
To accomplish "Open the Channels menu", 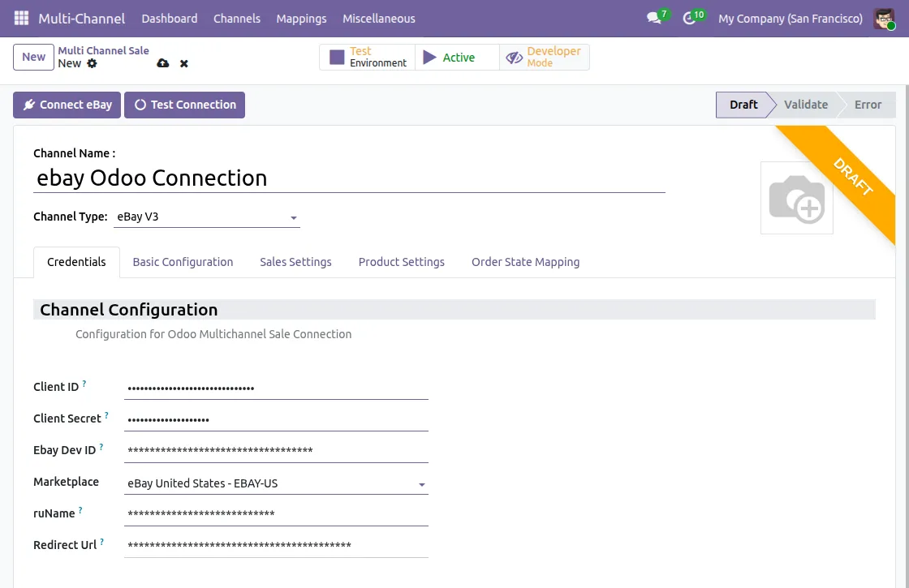I will (236, 19).
